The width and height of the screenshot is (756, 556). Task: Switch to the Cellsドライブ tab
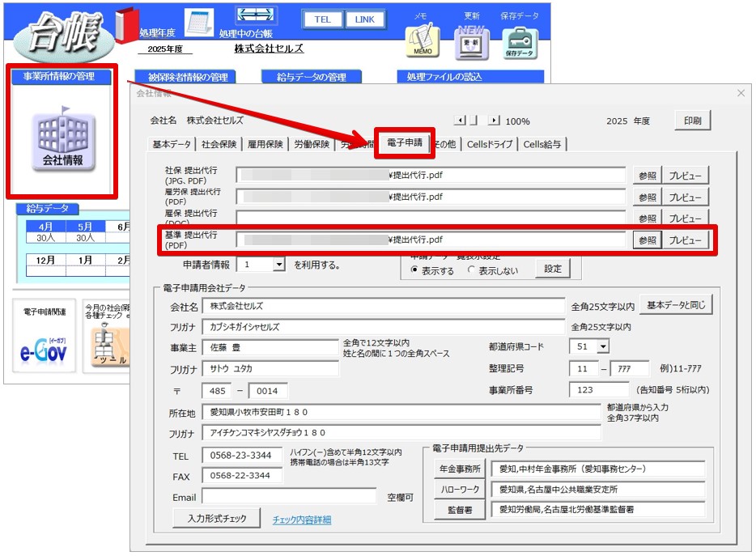coord(490,144)
